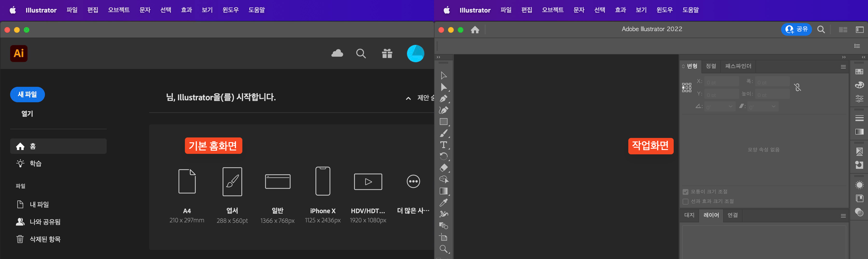Open the workspace switcher icon
Image resolution: width=868 pixels, height=259 pixels.
coord(860,30)
